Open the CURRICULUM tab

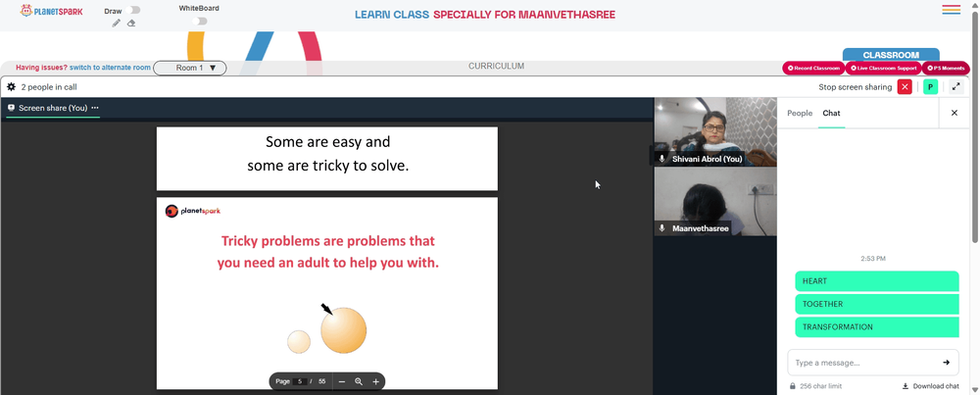496,66
